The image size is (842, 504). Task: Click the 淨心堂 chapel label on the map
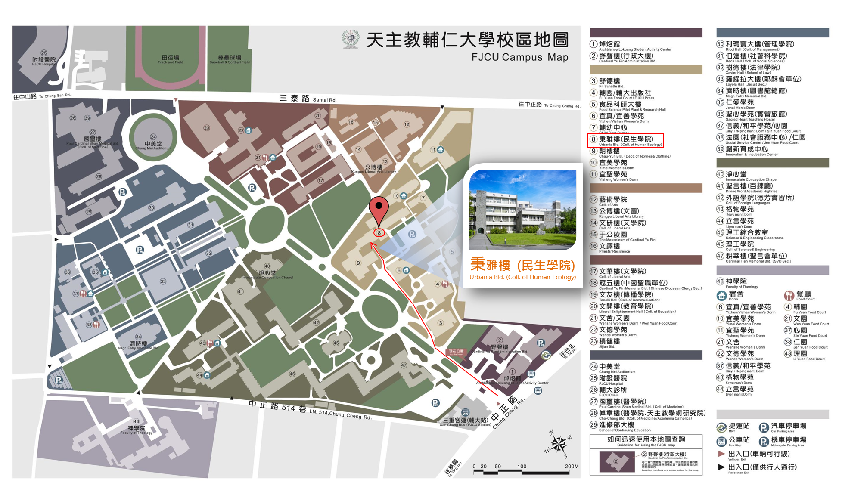(x=267, y=275)
